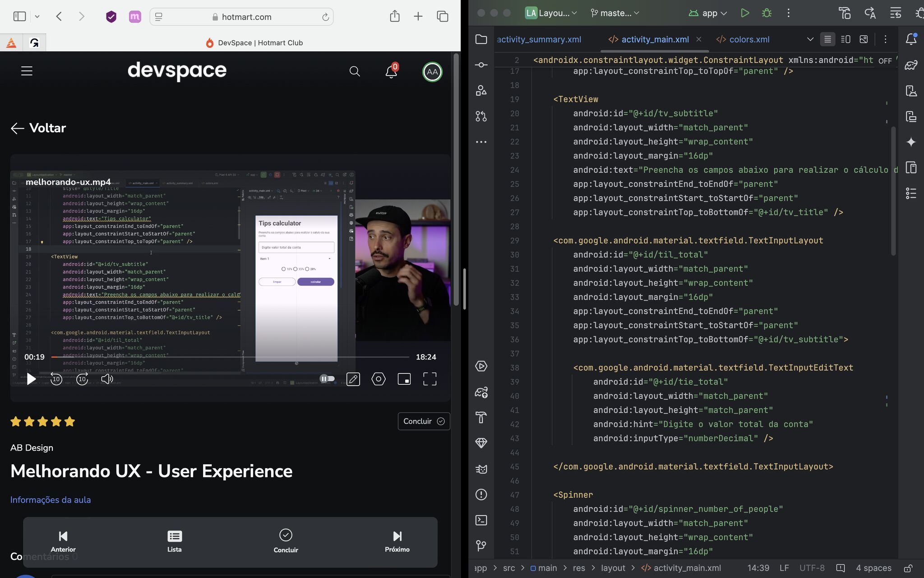Open the Problems tool window
The width and height of the screenshot is (924, 578).
(480, 494)
